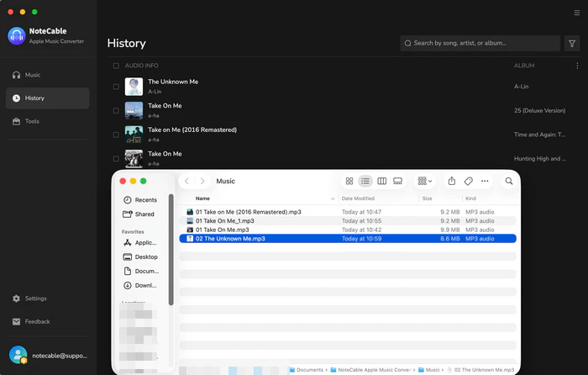Click the Finder share button

[452, 182]
